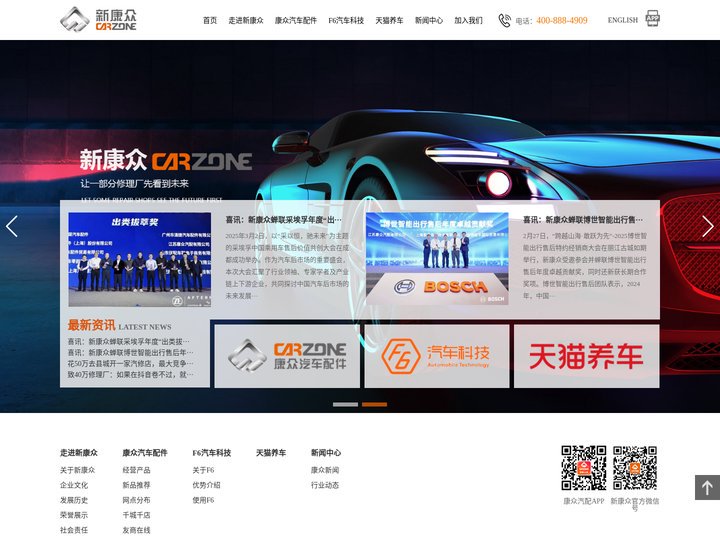This screenshot has width=720, height=540.
Task: Select the orange carousel indicator
Action: [x=374, y=405]
